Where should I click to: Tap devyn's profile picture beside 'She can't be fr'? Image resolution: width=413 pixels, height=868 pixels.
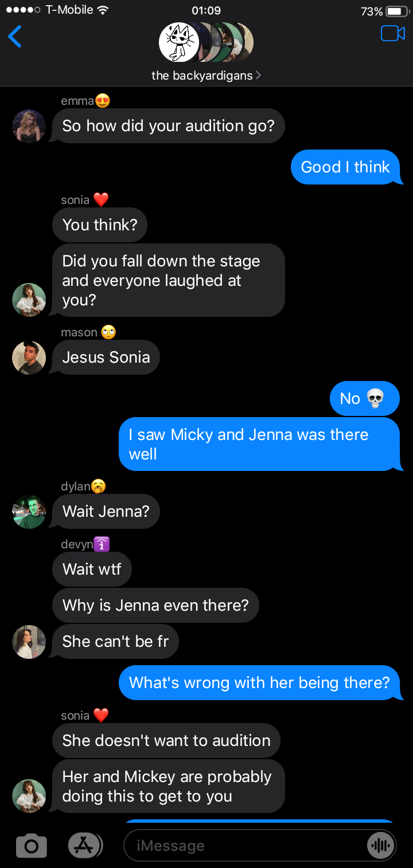29,642
